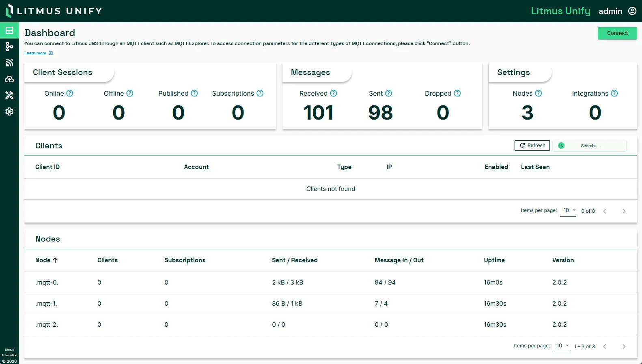Select the .mqtt-0. node row
The height and width of the screenshot is (364, 642).
pyautogui.click(x=331, y=283)
